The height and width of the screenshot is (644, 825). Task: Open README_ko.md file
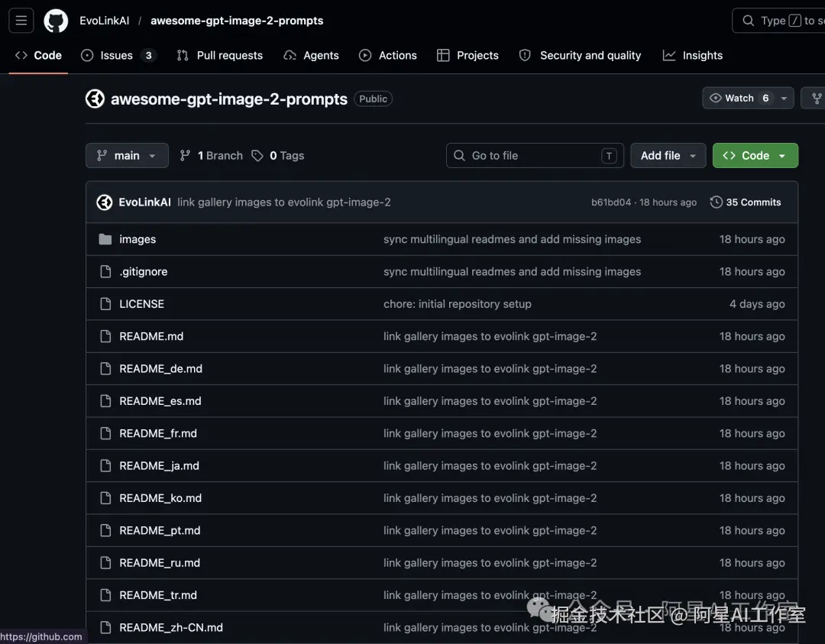(x=160, y=498)
